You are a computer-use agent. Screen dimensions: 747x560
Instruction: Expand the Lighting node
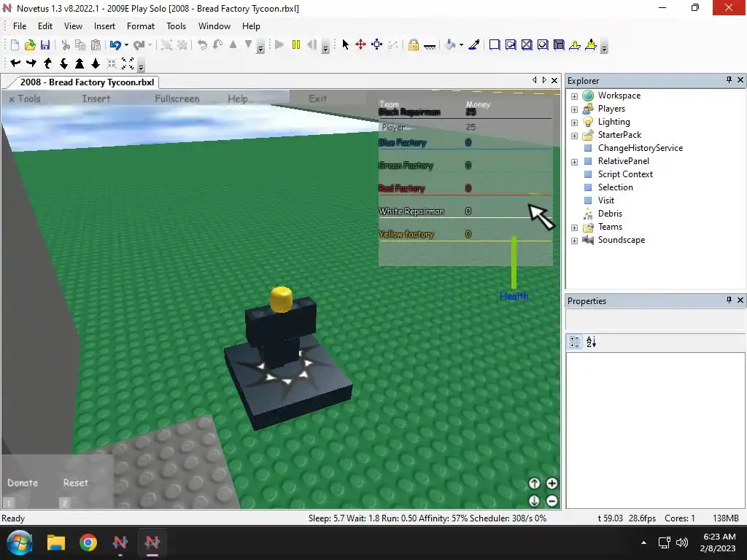[x=574, y=122]
